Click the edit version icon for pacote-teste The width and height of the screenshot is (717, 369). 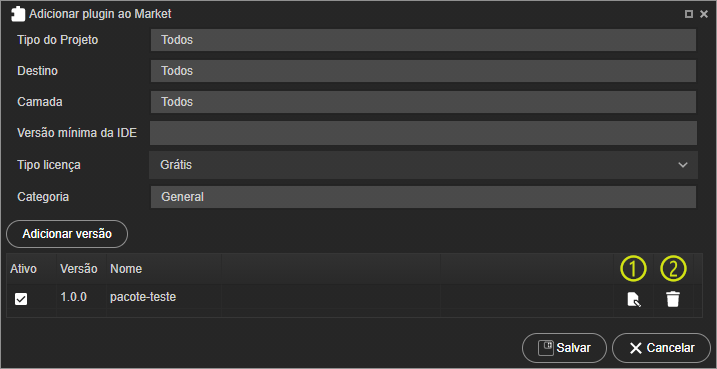[x=633, y=299]
